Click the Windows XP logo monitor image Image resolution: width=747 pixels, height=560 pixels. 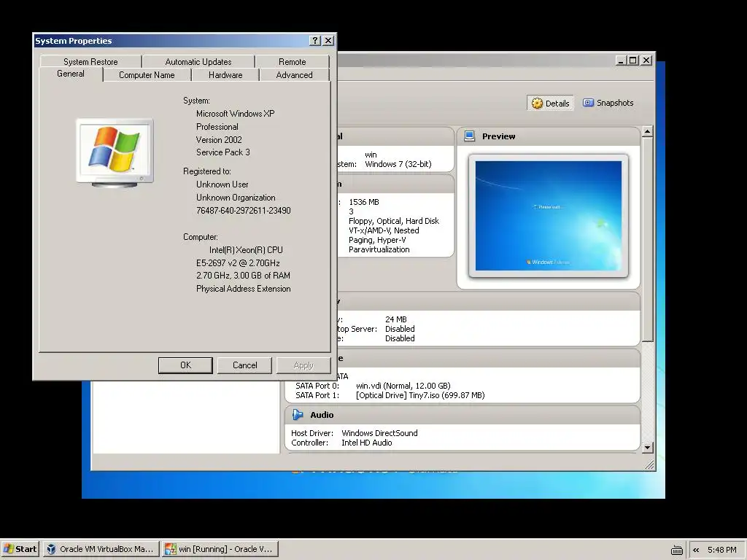pyautogui.click(x=115, y=153)
